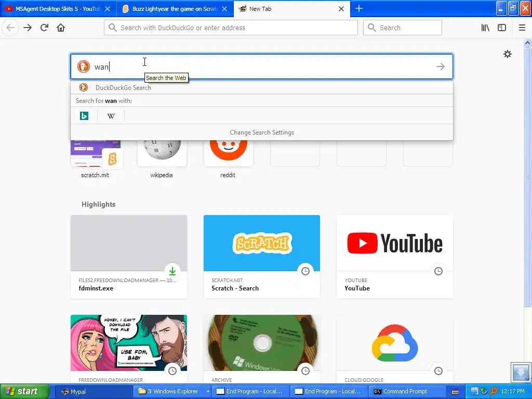This screenshot has width=532, height=399.
Task: Click the 12:17 PM taskbar clock
Action: pyautogui.click(x=513, y=391)
